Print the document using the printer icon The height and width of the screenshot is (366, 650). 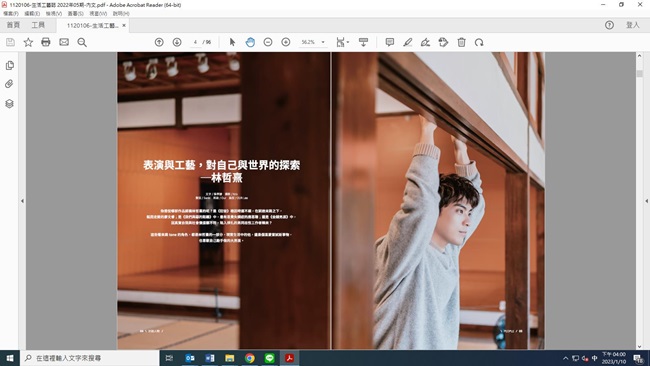[x=46, y=42]
